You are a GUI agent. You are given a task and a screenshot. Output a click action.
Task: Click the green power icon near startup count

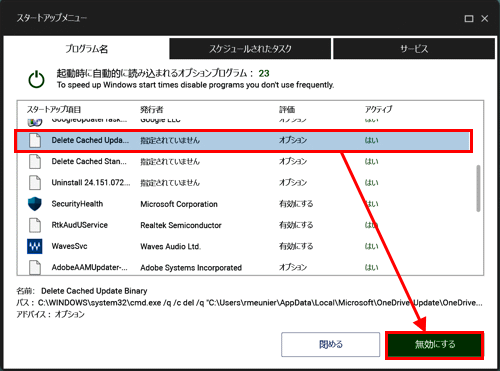coord(36,79)
